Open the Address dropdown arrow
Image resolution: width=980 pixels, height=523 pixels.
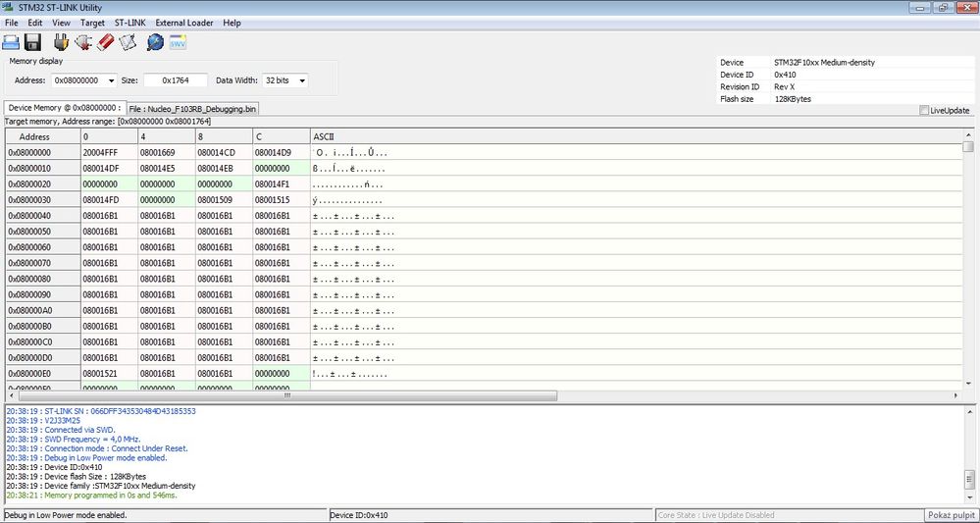111,80
